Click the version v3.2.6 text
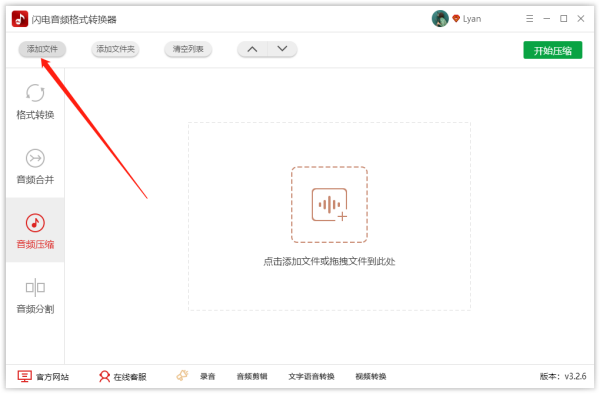The height and width of the screenshot is (394, 600). tap(563, 376)
